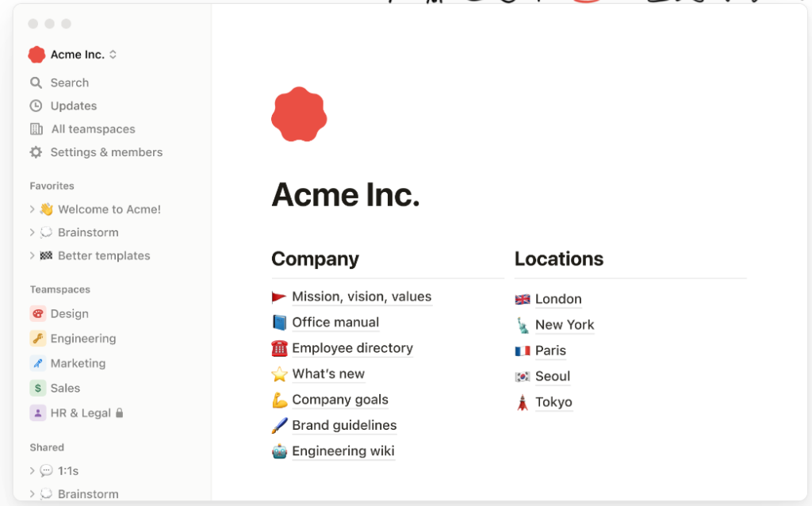Click the Search magnifier icon in sidebar
The image size is (812, 506).
point(36,82)
